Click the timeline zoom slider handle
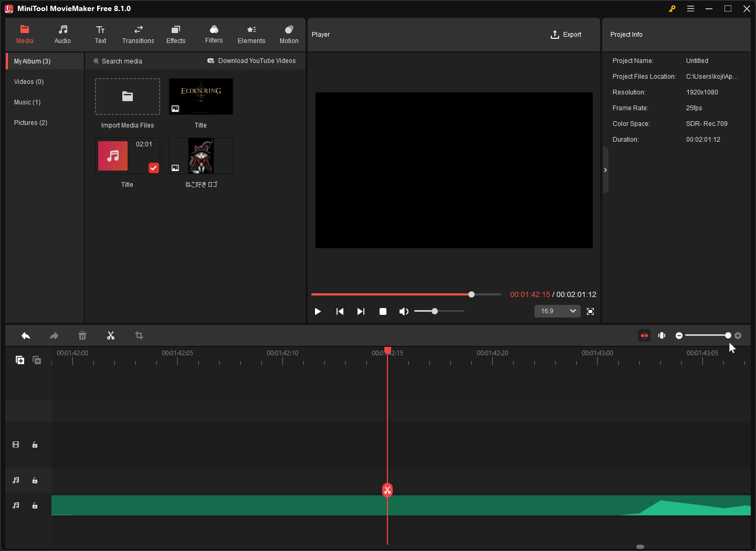Screen dimensions: 756x551 click(x=728, y=335)
